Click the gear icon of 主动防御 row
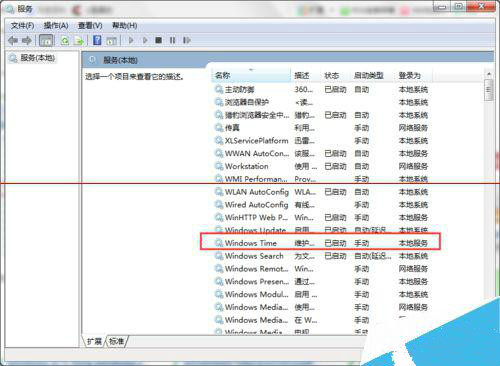Screen dimensions: 500x366 point(219,89)
